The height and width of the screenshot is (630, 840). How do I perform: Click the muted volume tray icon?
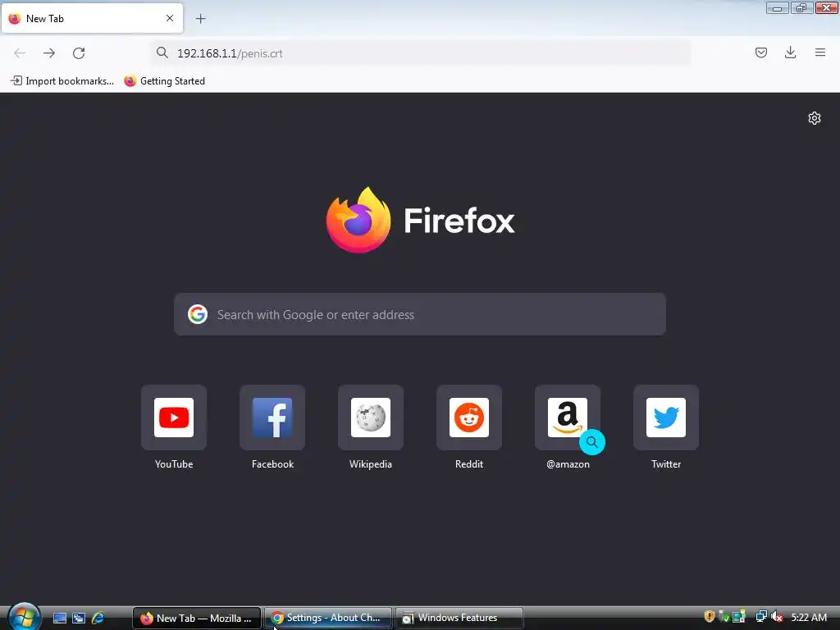777,617
